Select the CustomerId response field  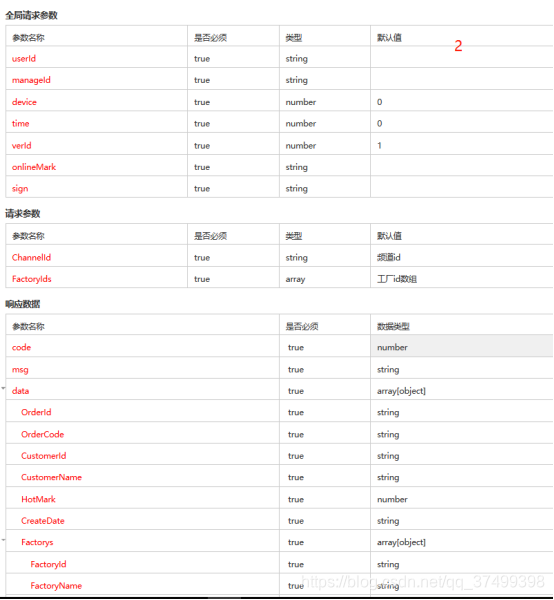click(x=44, y=456)
